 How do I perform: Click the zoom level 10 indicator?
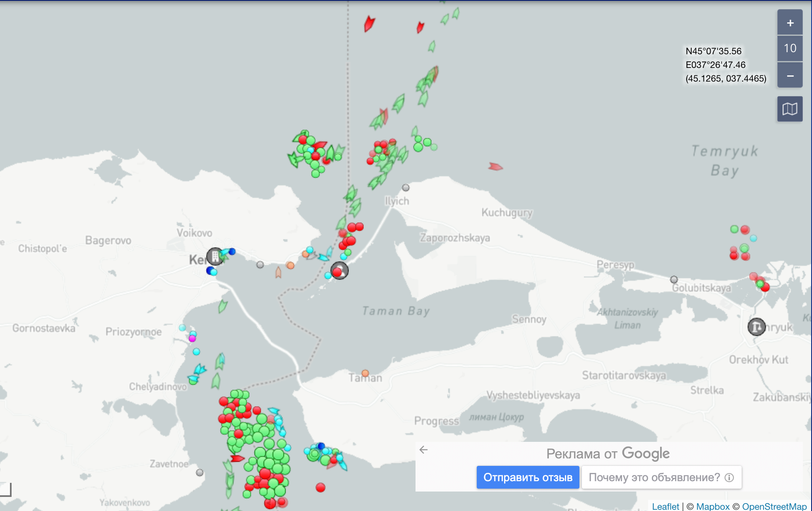(790, 48)
